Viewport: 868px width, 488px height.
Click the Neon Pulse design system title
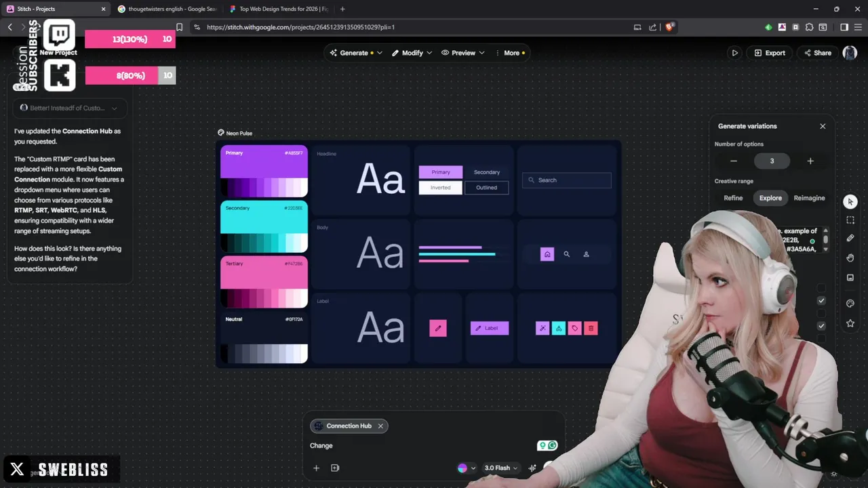(239, 133)
